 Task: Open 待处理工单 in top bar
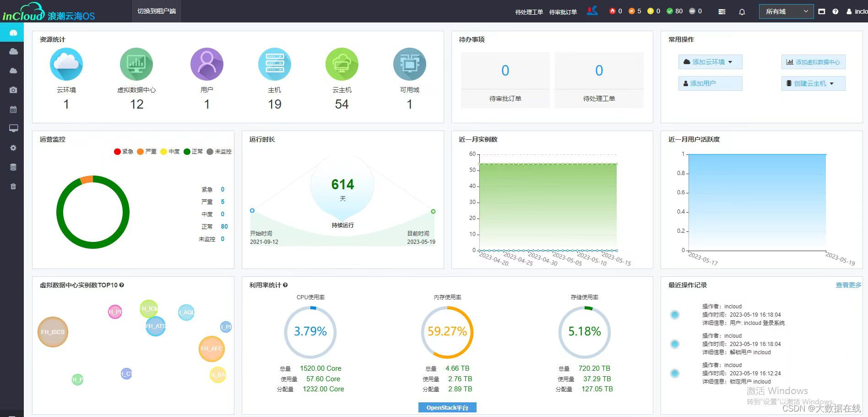(529, 12)
